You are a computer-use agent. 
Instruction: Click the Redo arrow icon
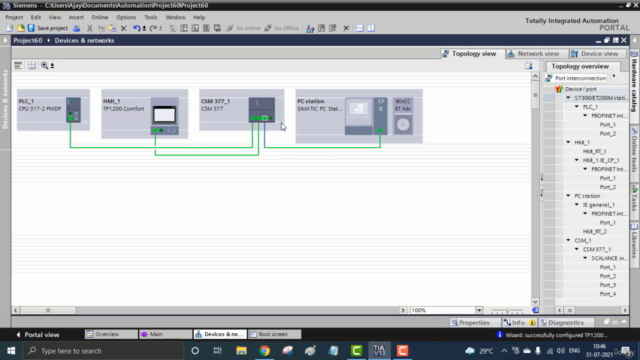tap(153, 28)
